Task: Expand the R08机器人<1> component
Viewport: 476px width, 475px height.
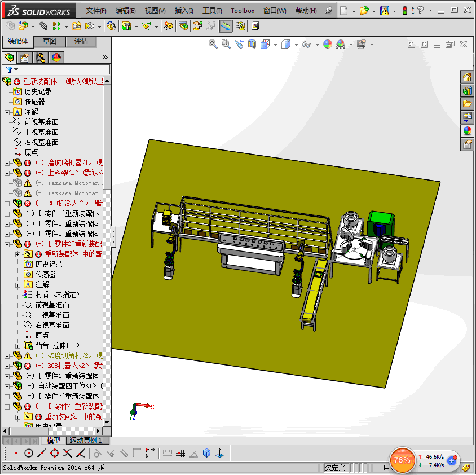Action: [x=7, y=204]
